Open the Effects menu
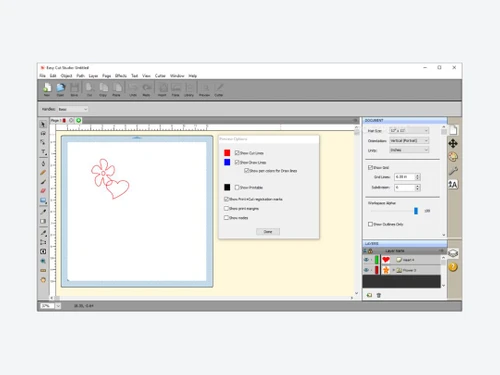 [x=121, y=76]
